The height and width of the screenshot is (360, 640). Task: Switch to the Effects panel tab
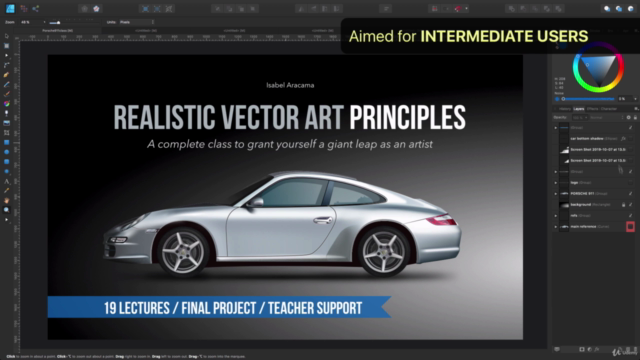592,109
